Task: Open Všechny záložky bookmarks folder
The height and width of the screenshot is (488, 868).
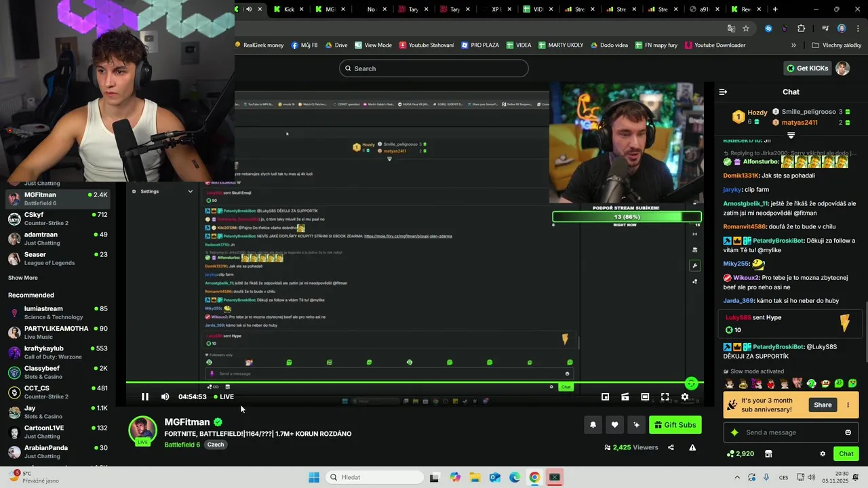Action: coord(836,45)
